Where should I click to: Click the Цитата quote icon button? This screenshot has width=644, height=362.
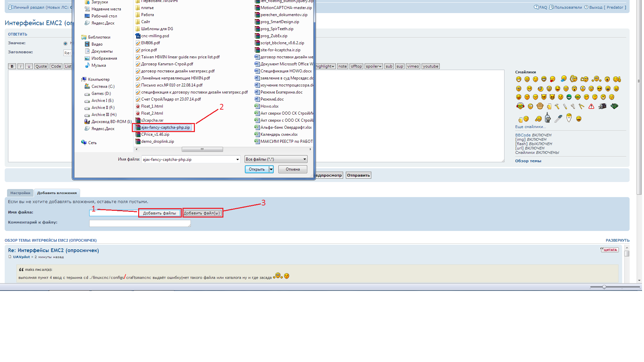[609, 250]
